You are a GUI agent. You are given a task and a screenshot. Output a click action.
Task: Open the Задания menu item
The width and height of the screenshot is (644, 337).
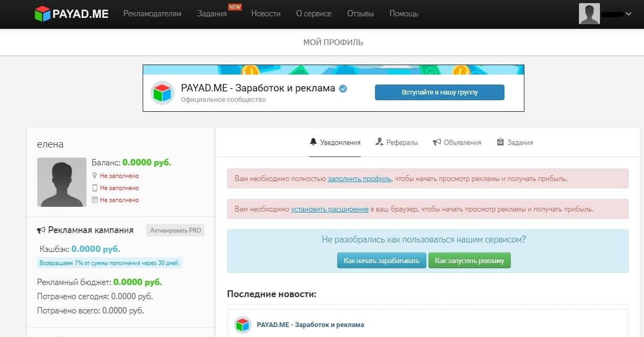click(x=212, y=14)
